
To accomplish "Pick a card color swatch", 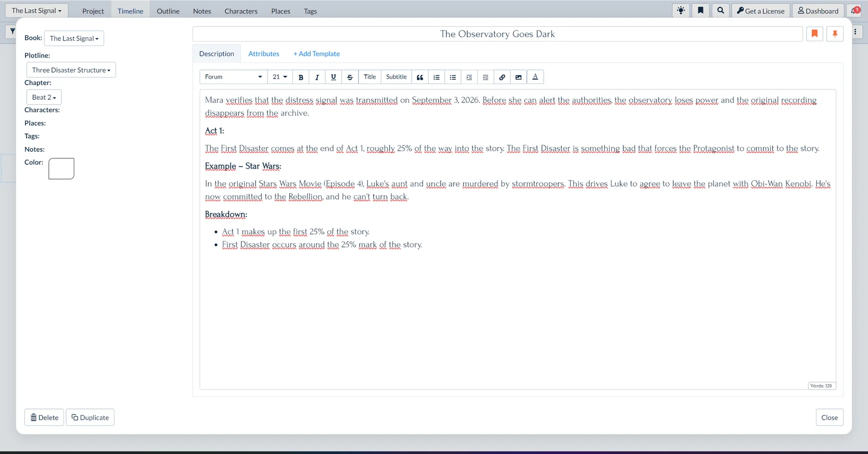I will point(61,169).
